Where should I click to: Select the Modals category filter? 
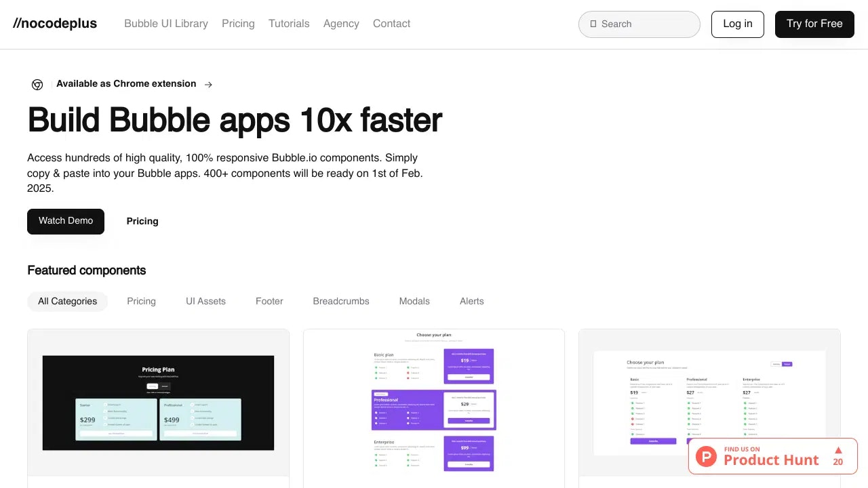[414, 302]
